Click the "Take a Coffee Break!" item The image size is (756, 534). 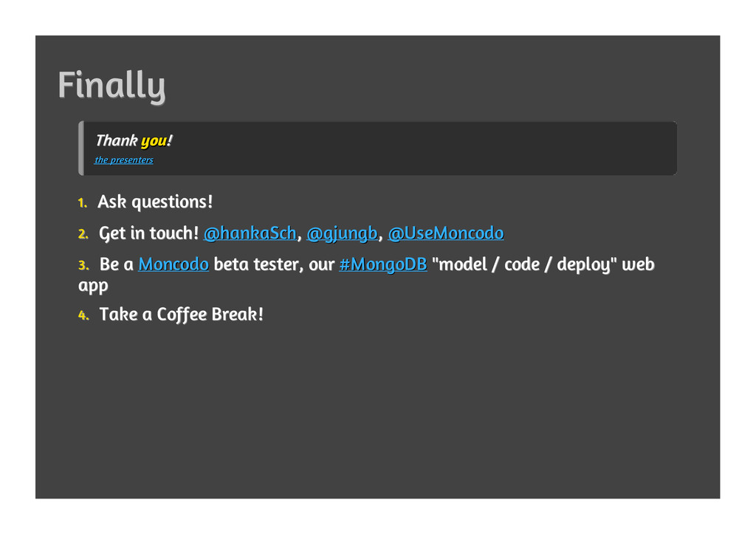point(182,315)
